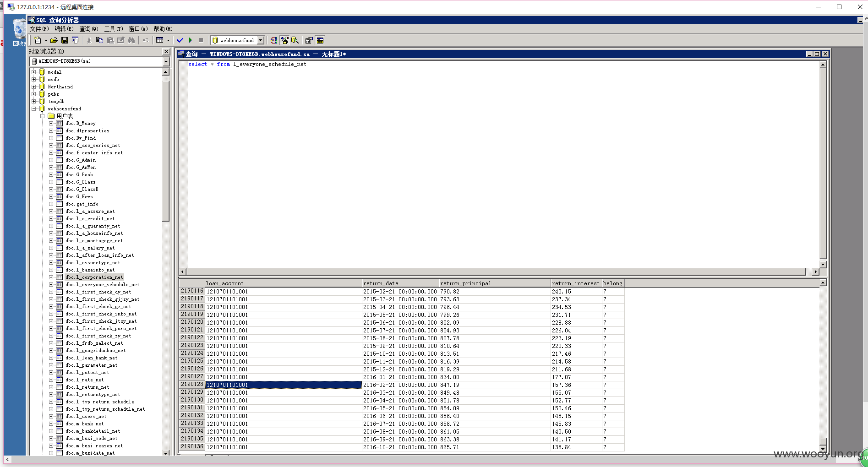Click the Recycle Bin desktop icon
The height and width of the screenshot is (467, 868).
pyautogui.click(x=19, y=33)
